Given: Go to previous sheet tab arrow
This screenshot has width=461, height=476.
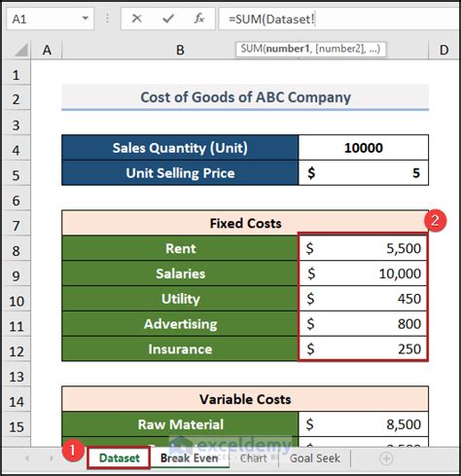Looking at the screenshot, I should pos(27,458).
